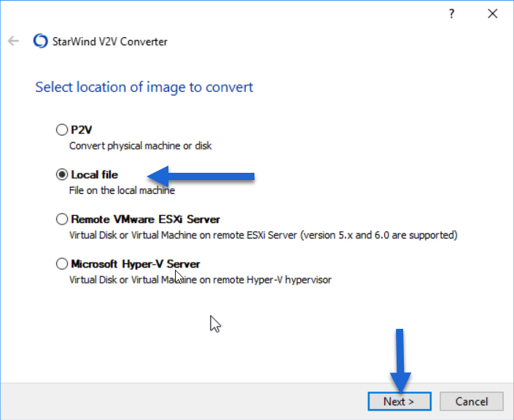Proceed with the Next > button
This screenshot has height=420, width=514.
click(x=400, y=401)
